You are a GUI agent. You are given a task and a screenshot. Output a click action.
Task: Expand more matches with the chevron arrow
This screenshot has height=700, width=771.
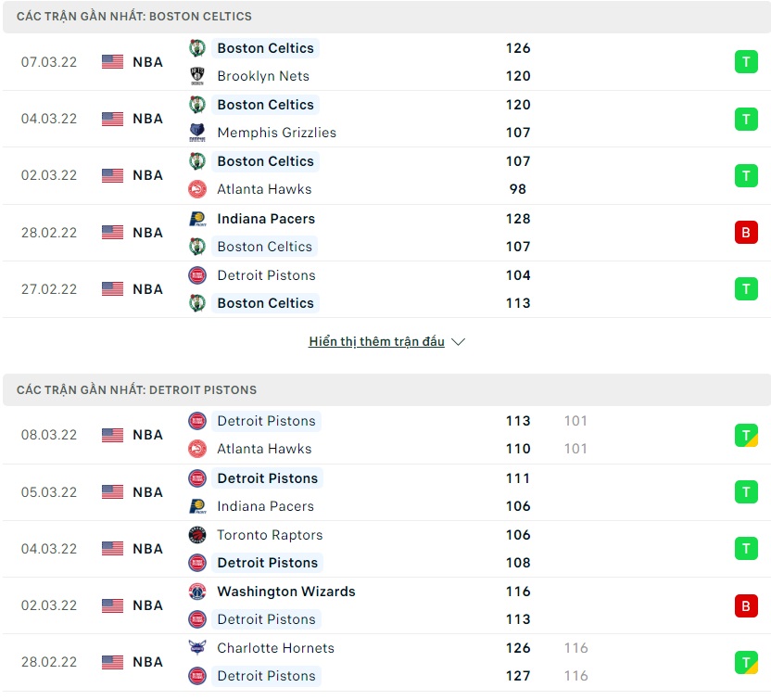point(458,342)
